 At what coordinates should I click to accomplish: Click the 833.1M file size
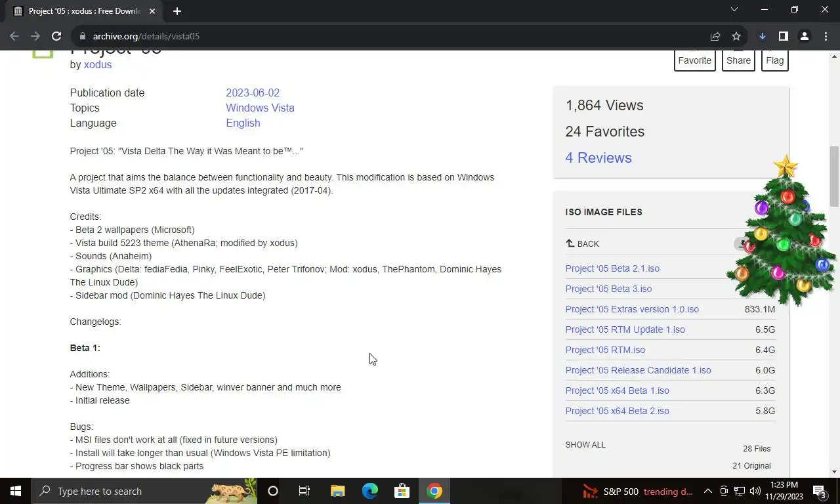coord(760,309)
